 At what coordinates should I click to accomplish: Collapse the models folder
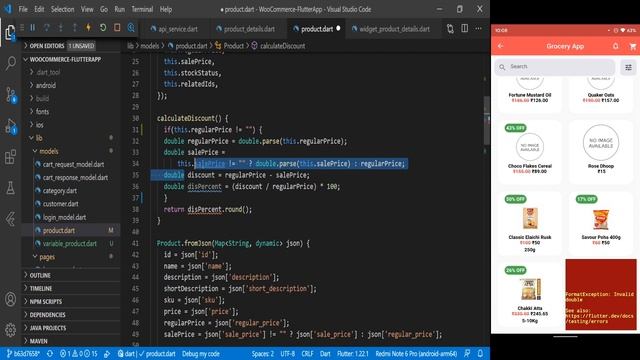(x=49, y=151)
